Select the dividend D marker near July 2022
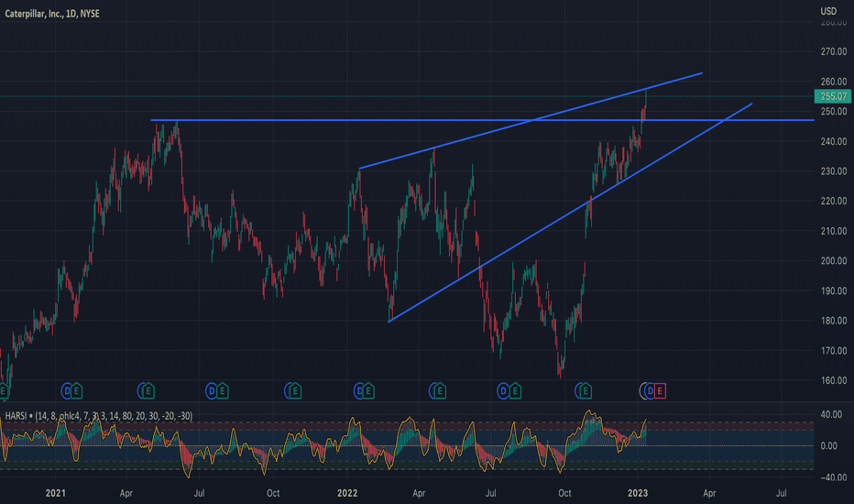Image resolution: width=854 pixels, height=504 pixels. pos(504,390)
